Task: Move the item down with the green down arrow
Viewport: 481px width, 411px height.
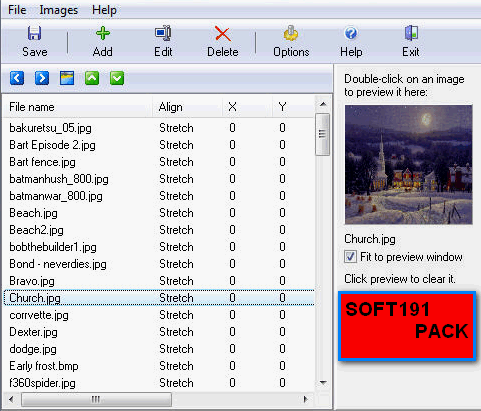Action: pos(117,78)
